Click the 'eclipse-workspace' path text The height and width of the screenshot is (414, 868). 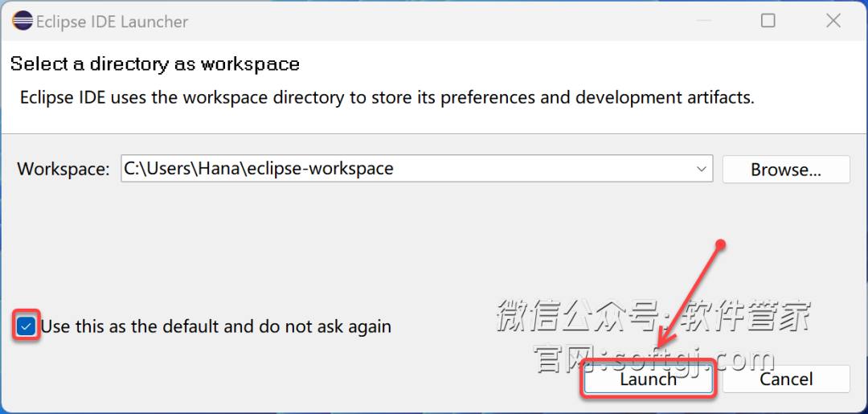(321, 168)
